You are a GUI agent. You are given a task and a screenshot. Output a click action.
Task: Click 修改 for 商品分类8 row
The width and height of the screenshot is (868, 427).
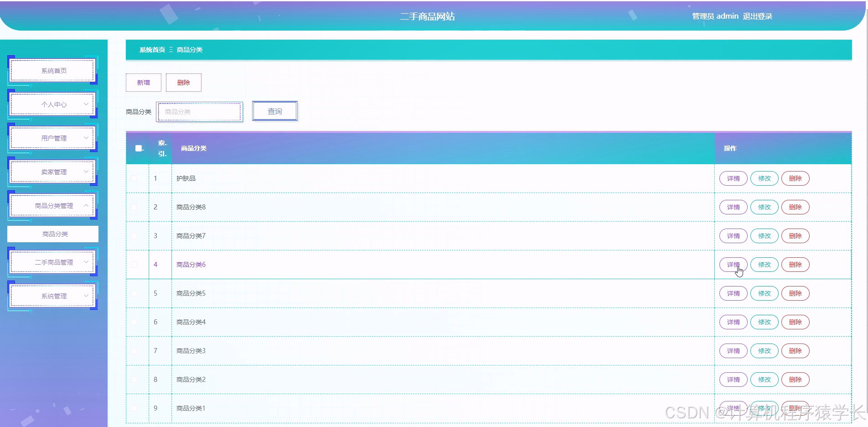pyautogui.click(x=765, y=207)
